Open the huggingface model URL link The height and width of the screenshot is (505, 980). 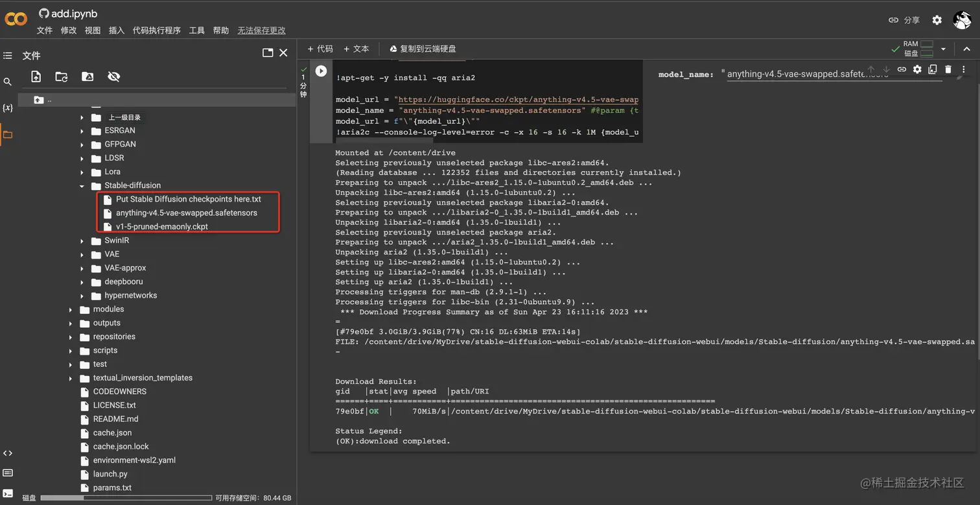click(x=518, y=100)
